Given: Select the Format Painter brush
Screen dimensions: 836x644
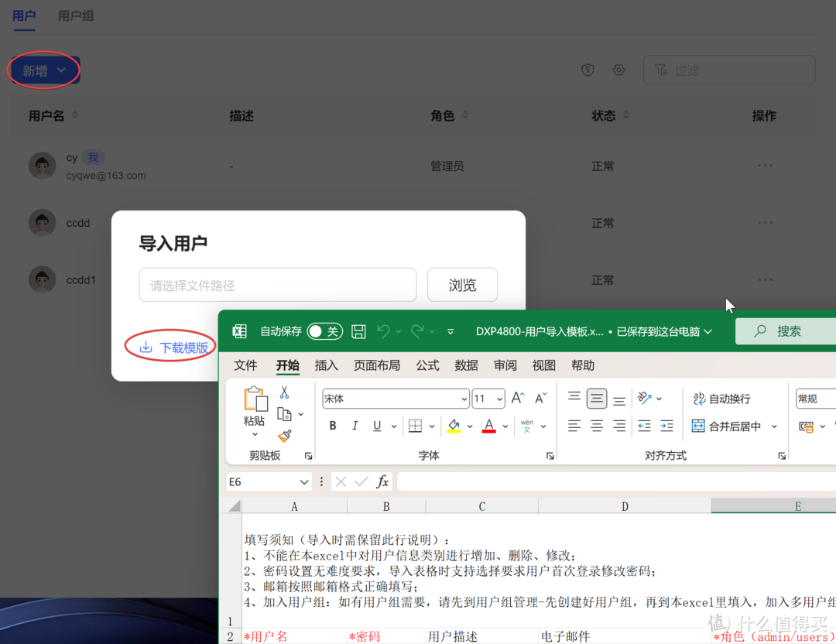Looking at the screenshot, I should point(286,435).
